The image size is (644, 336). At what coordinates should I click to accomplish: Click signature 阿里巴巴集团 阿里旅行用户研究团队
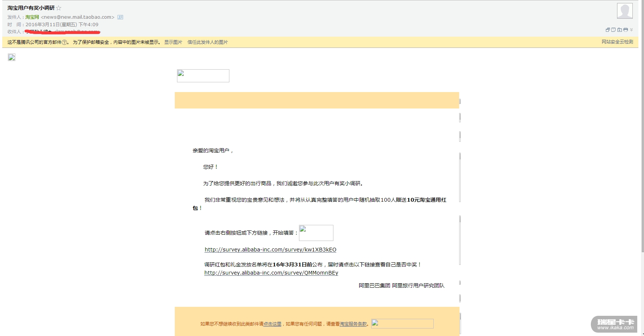[x=402, y=285]
